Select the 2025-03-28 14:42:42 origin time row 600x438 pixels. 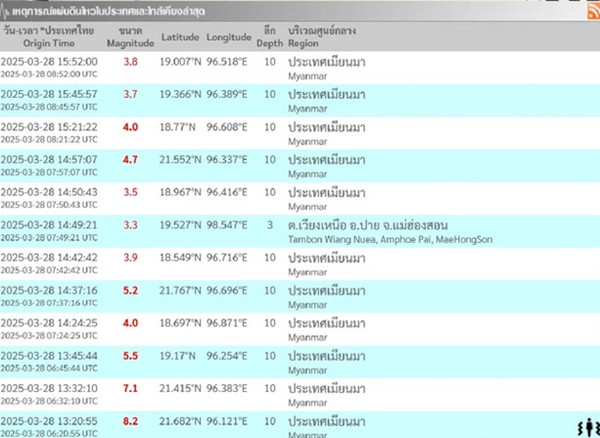(48, 258)
